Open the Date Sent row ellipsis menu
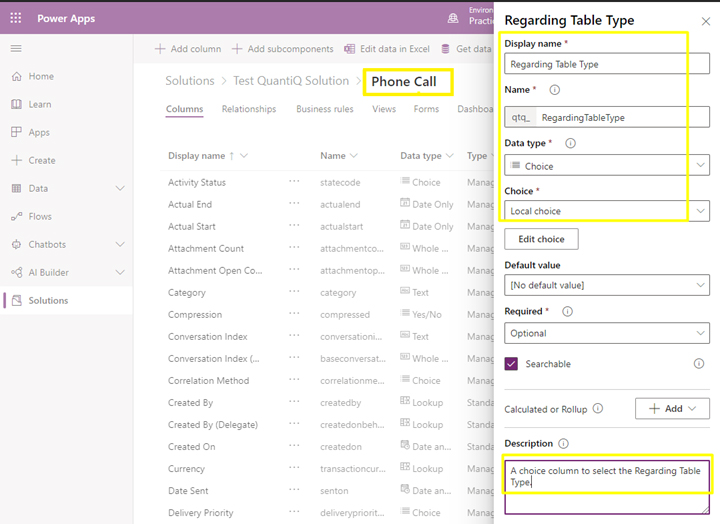 point(294,490)
